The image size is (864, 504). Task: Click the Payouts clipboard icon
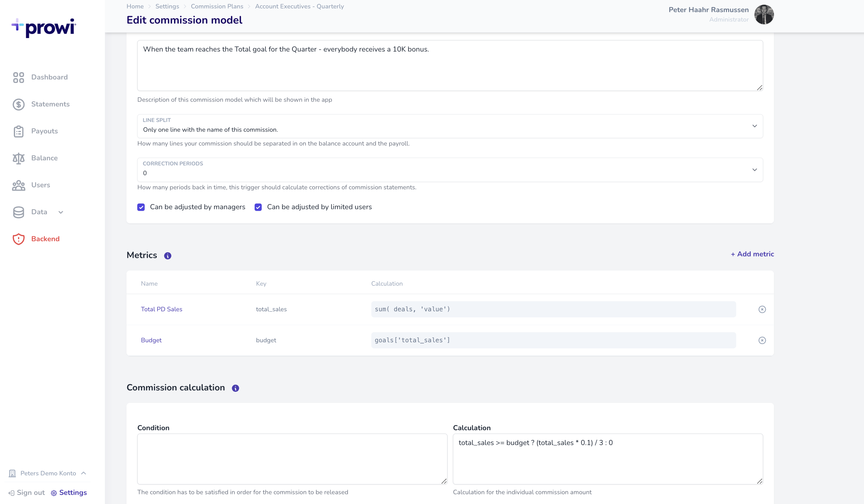coord(19,132)
